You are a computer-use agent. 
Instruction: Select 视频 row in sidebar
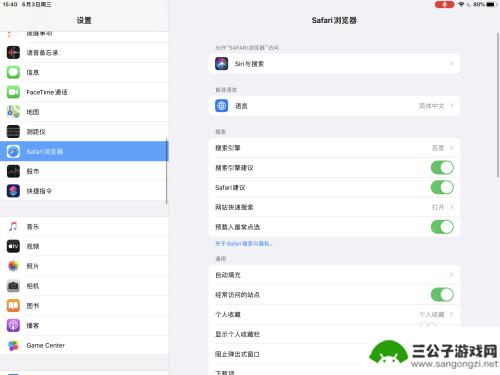84,246
